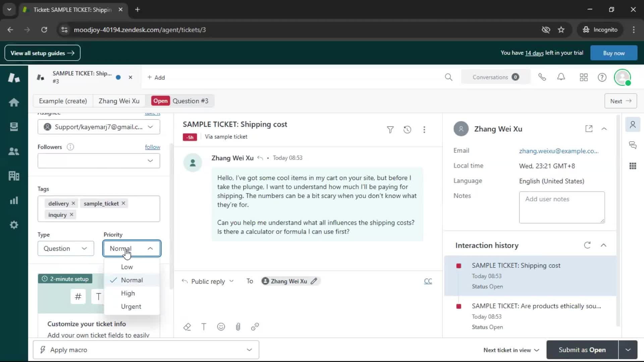Image resolution: width=644 pixels, height=362 pixels.
Task: Open the 14 days trial link
Action: click(x=534, y=53)
